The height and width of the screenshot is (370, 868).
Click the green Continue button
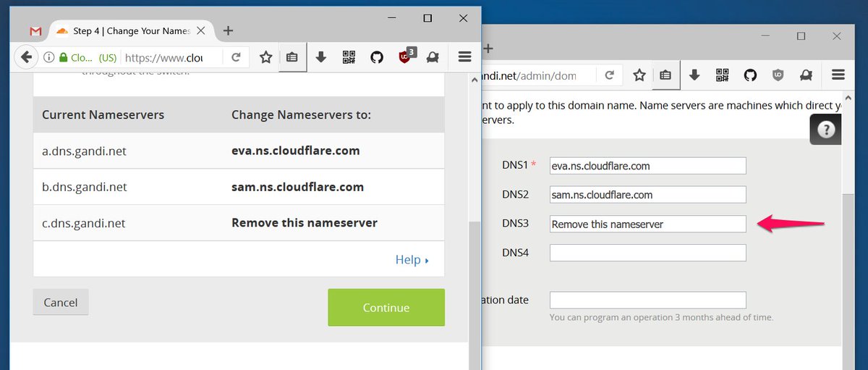(x=386, y=308)
